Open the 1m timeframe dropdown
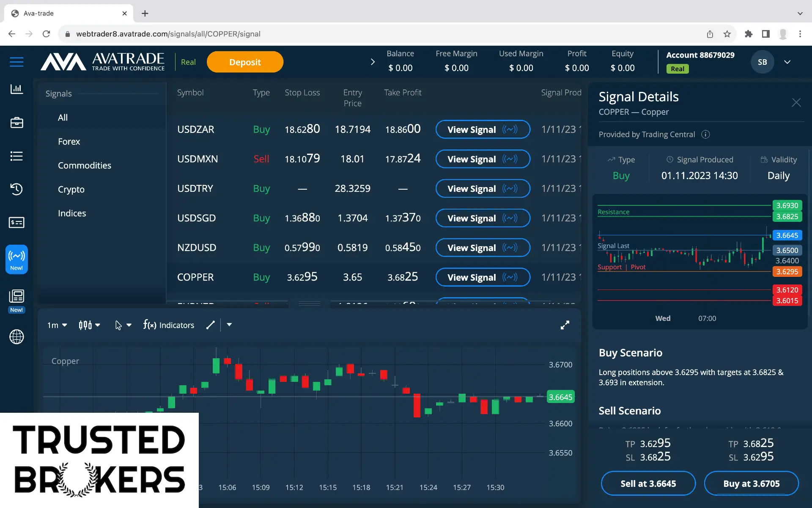 [57, 325]
